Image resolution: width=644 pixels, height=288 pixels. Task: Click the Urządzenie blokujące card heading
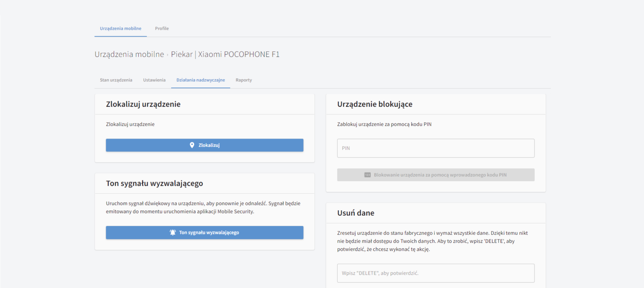point(374,104)
